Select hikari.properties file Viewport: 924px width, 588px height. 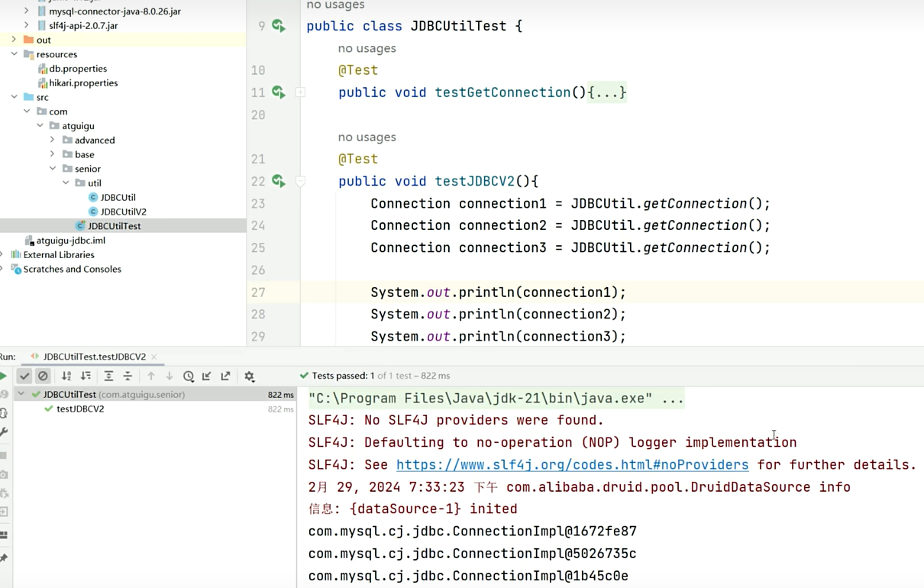(x=83, y=82)
